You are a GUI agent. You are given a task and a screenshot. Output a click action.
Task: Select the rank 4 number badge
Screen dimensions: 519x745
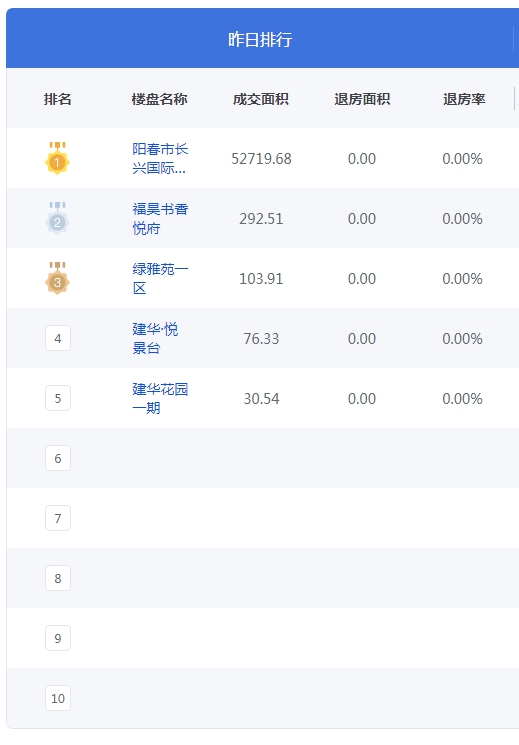click(x=58, y=338)
